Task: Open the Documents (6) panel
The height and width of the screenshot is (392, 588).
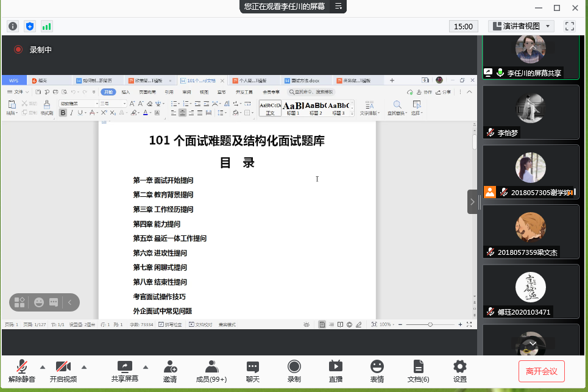Action: point(418,367)
